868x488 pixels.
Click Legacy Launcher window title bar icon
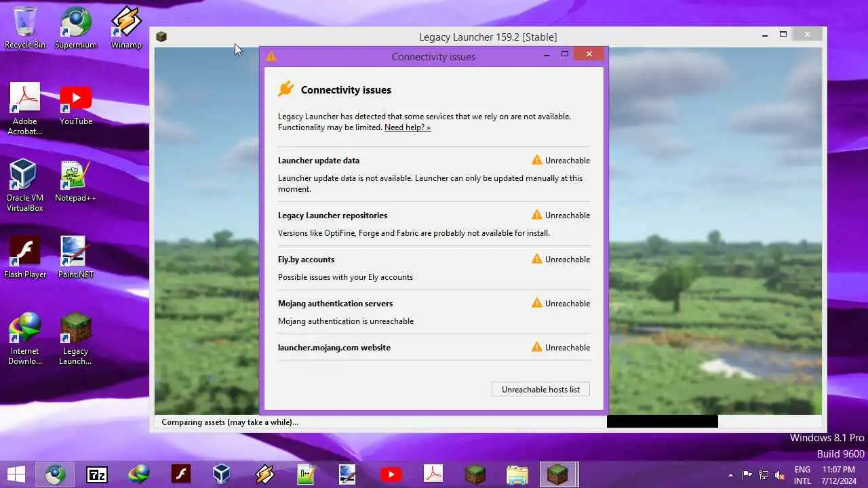pyautogui.click(x=161, y=37)
